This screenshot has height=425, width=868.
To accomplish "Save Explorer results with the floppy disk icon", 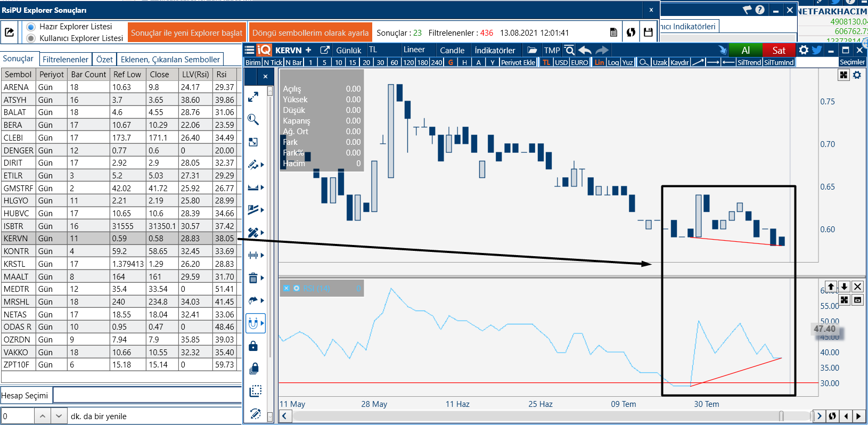I will click(x=648, y=32).
